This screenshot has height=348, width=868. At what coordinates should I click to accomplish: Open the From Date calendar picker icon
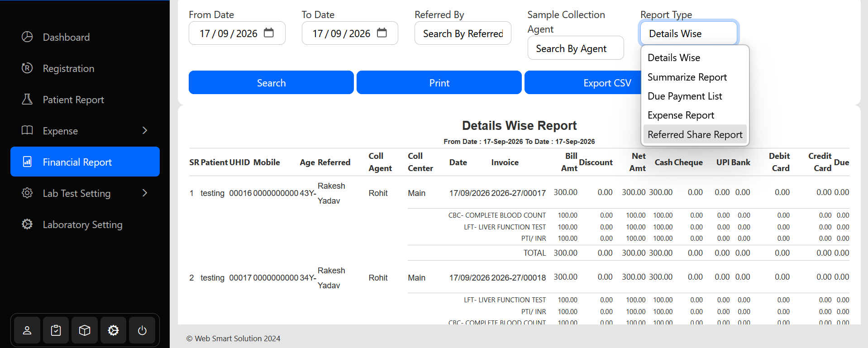coord(269,33)
